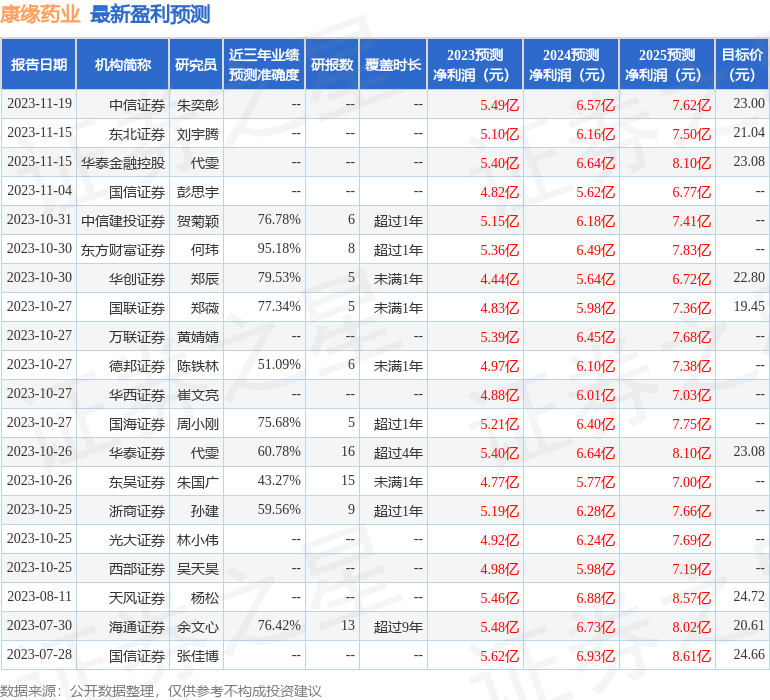Click analyst name 朱奕彰
Viewport: 770px width, 700px height.
[197, 105]
